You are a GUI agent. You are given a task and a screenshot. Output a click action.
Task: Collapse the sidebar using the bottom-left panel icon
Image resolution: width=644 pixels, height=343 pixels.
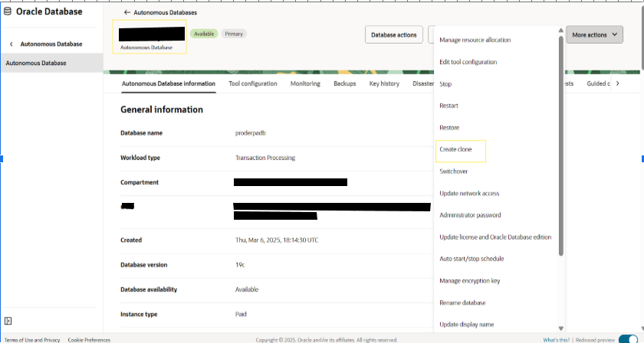(x=8, y=321)
